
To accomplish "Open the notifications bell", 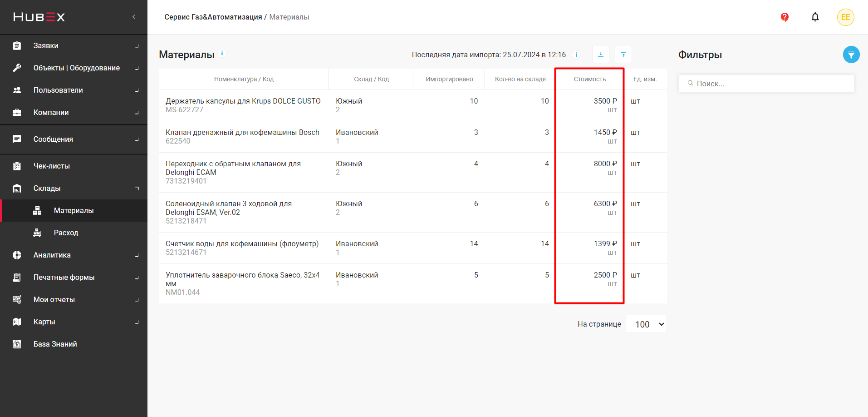I will 815,17.
